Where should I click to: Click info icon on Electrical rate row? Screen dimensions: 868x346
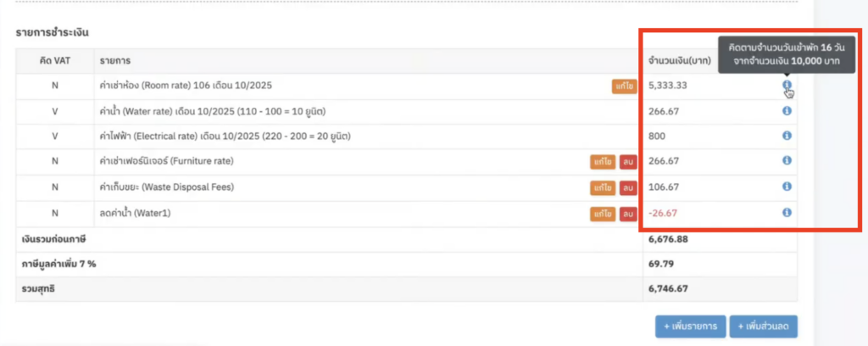787,136
